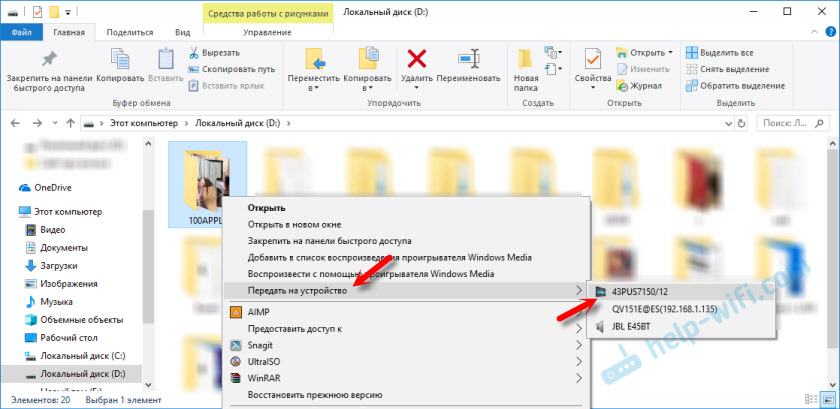Select JBL E45BT device
This screenshot has height=409, width=840.
coord(681,326)
